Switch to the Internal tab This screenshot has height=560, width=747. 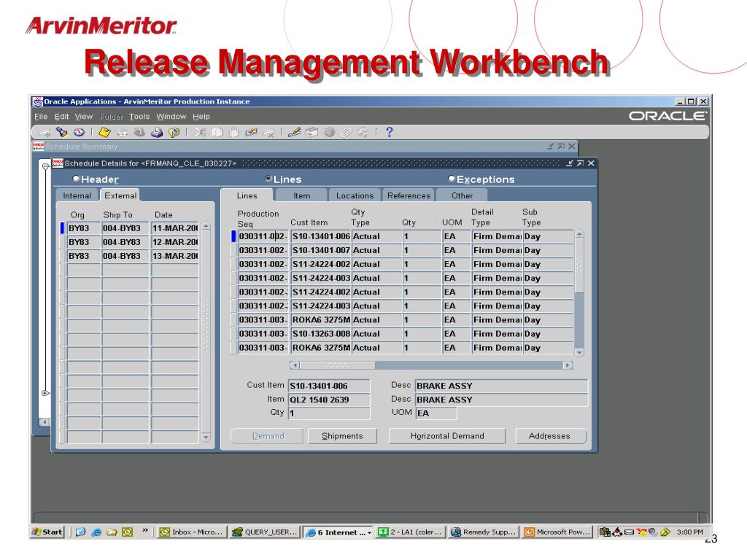coord(77,195)
